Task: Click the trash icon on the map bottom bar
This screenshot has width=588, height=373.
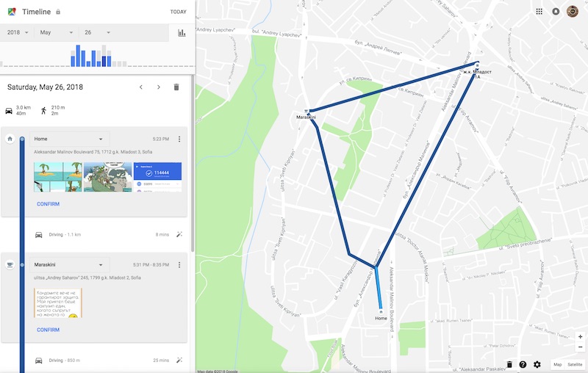Action: (509, 364)
